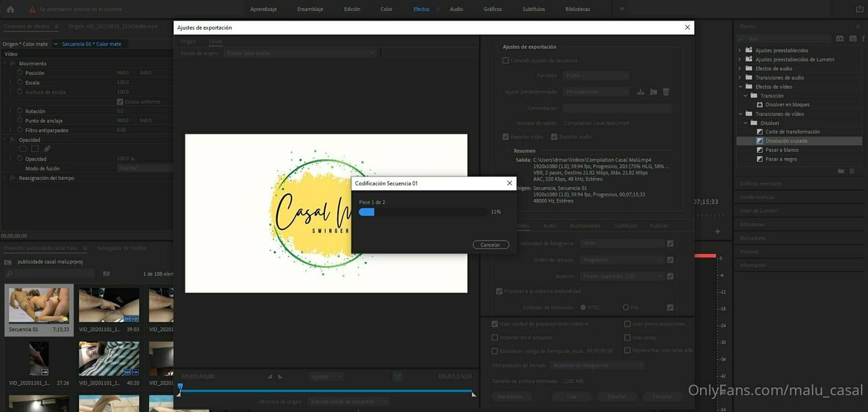Screen dimensions: 868x412
Task: Click the Home icon in the top bar
Action: point(10,9)
